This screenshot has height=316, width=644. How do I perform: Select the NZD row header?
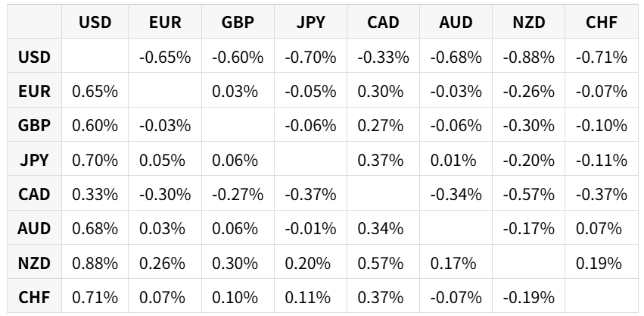(35, 261)
